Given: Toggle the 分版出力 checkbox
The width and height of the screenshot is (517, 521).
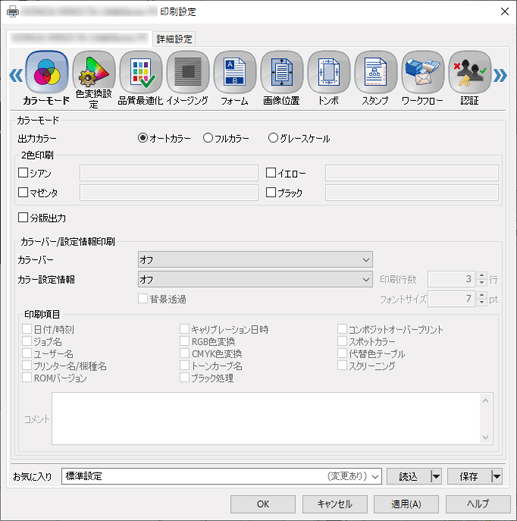Looking at the screenshot, I should pyautogui.click(x=23, y=217).
